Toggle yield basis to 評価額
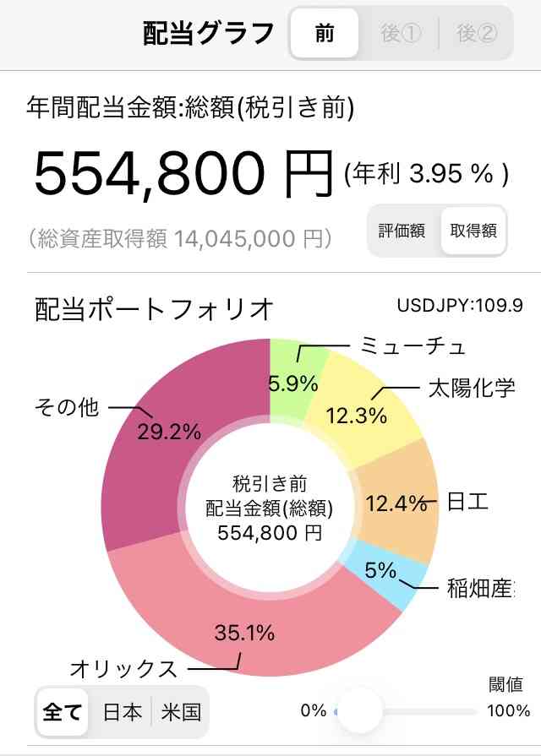541x756 pixels. pyautogui.click(x=402, y=231)
